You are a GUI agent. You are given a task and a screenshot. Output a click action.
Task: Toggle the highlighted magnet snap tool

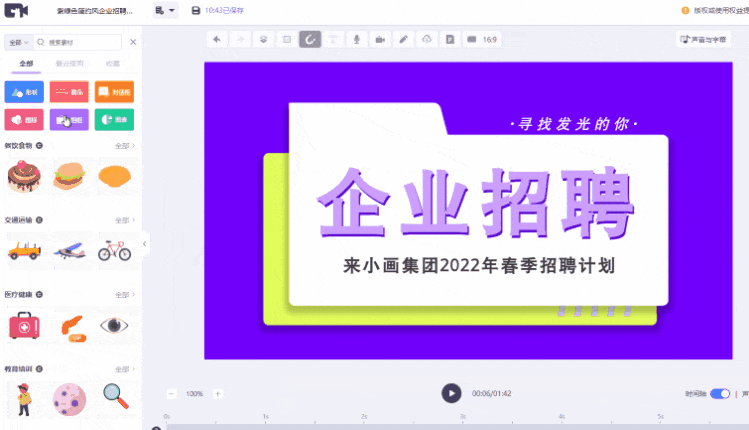point(310,40)
